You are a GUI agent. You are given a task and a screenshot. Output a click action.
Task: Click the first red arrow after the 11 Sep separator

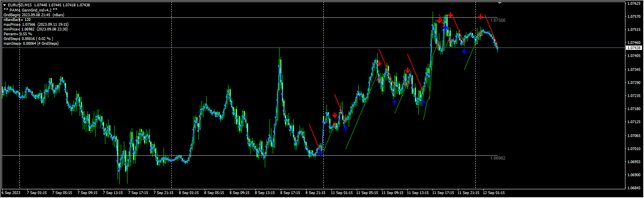coord(335,115)
